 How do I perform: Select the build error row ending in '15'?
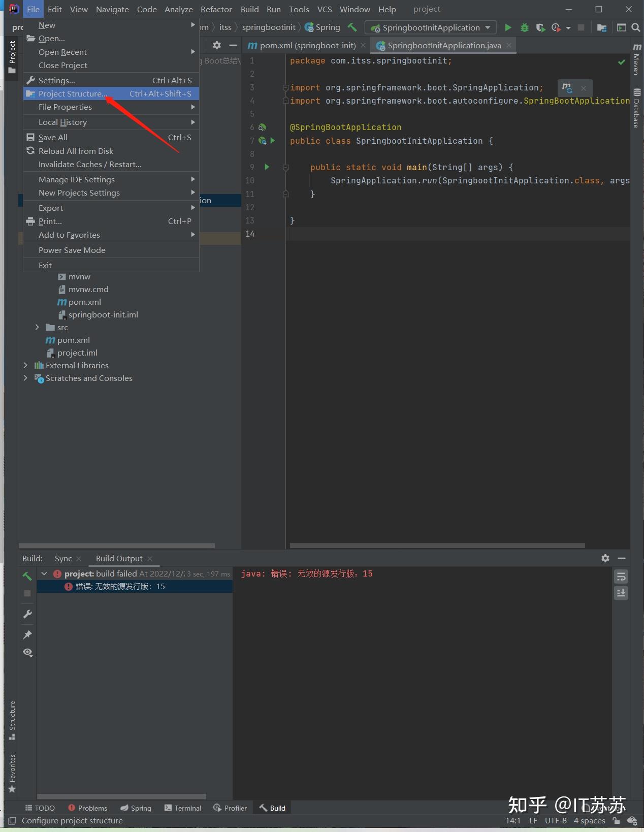(x=135, y=586)
